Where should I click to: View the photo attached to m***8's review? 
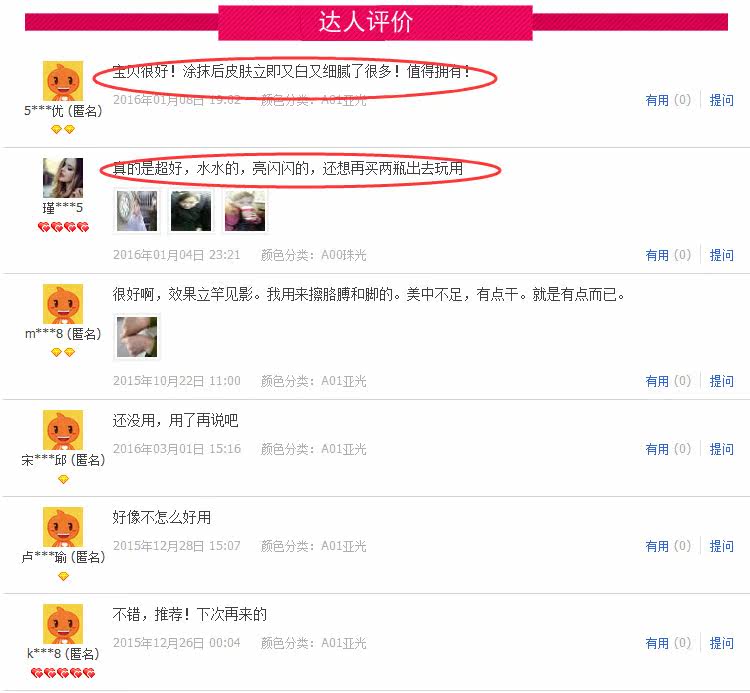[137, 337]
